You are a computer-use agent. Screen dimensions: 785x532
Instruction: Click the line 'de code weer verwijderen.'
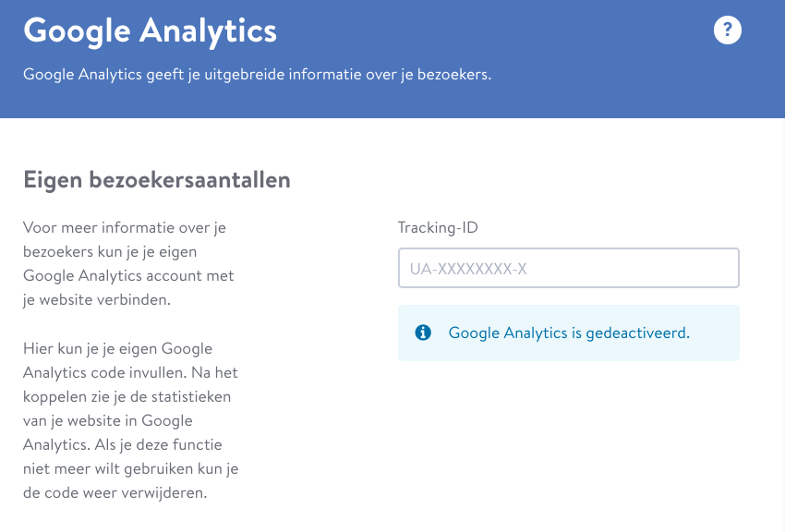[115, 493]
